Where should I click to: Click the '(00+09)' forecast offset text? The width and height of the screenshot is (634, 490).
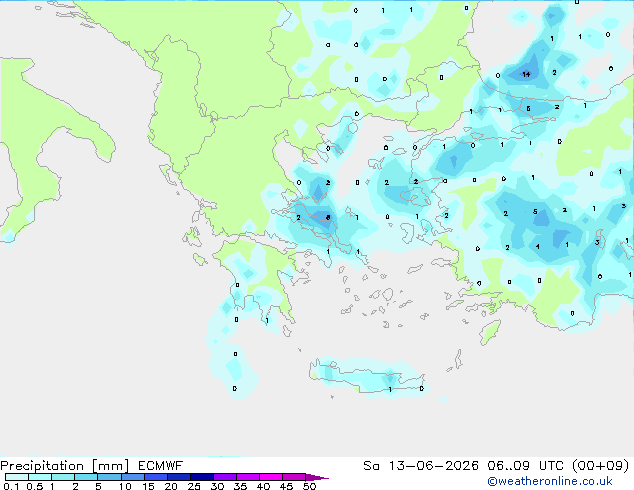601,466
